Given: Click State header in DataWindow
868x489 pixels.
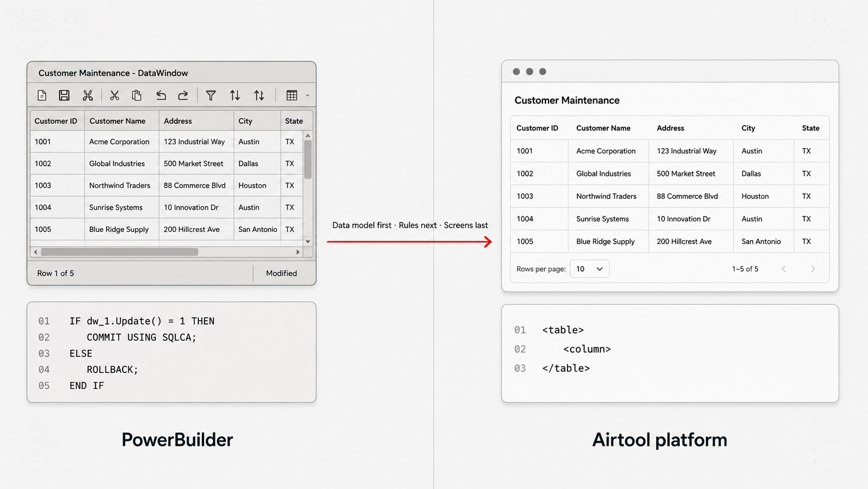Looking at the screenshot, I should [x=294, y=121].
